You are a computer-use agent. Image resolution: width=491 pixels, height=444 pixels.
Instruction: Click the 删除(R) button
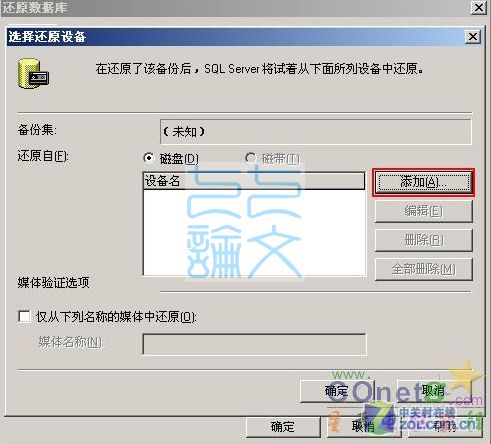tap(424, 240)
